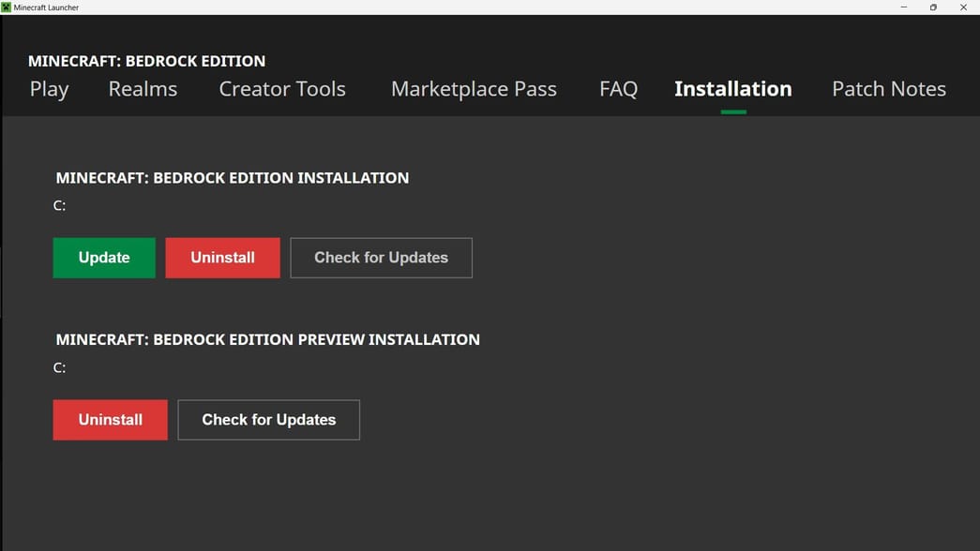Open the Creator Tools tab
This screenshot has height=551, width=980.
click(281, 89)
